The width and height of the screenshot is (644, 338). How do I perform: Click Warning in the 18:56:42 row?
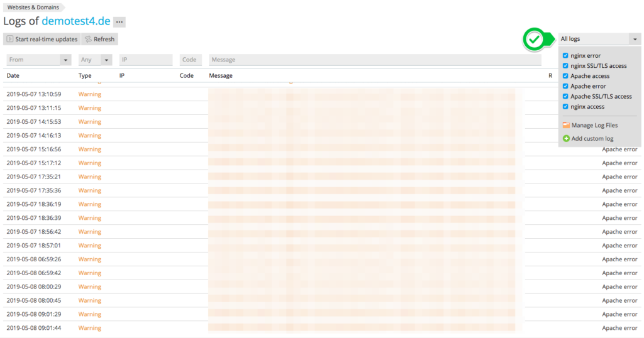coord(89,232)
